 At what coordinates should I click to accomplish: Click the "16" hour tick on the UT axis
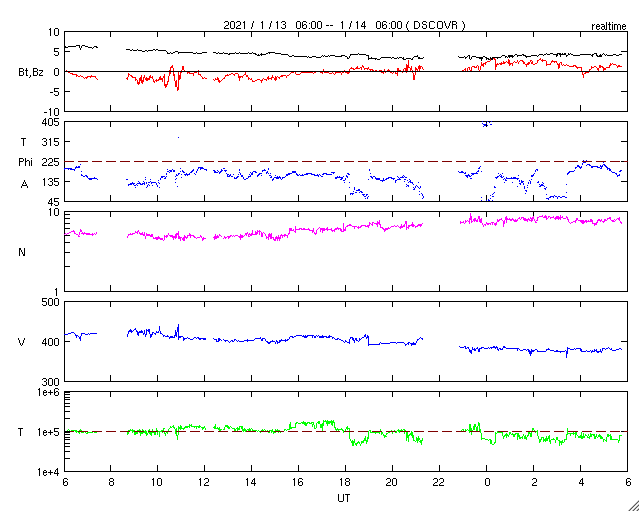[298, 482]
